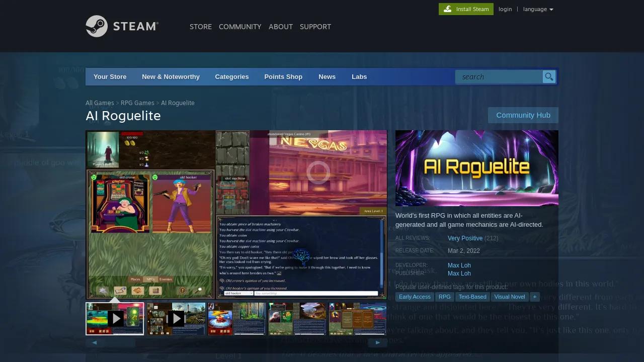Open the Categories tab
Image resolution: width=644 pixels, height=362 pixels.
click(232, 77)
